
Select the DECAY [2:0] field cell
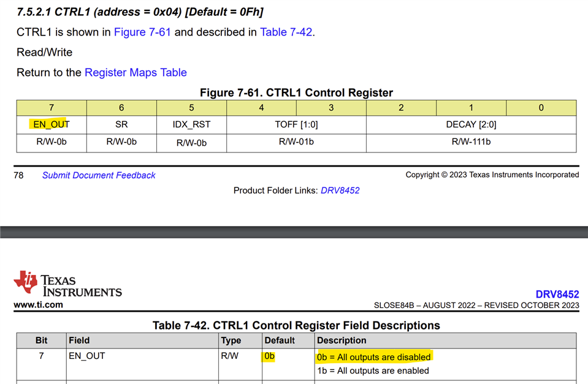pyautogui.click(x=471, y=124)
